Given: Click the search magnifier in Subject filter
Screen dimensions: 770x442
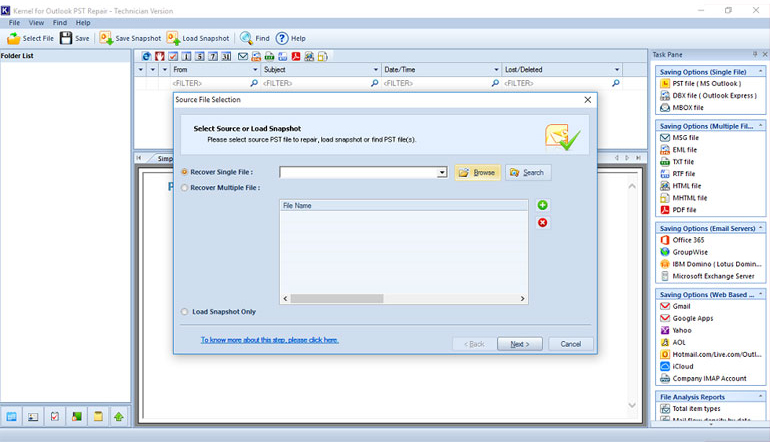Looking at the screenshot, I should tap(374, 83).
